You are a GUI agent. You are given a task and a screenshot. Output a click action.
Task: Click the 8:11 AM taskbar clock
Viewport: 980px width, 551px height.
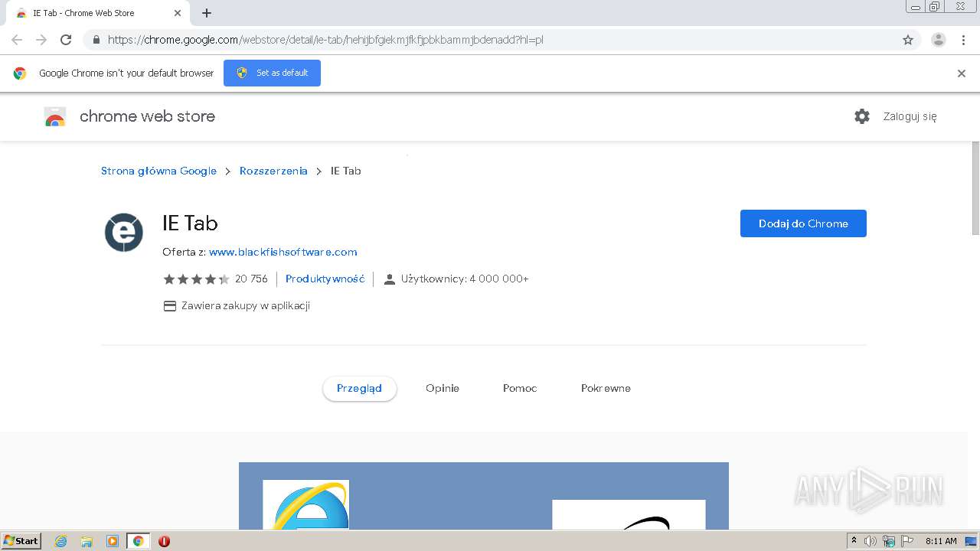[941, 541]
